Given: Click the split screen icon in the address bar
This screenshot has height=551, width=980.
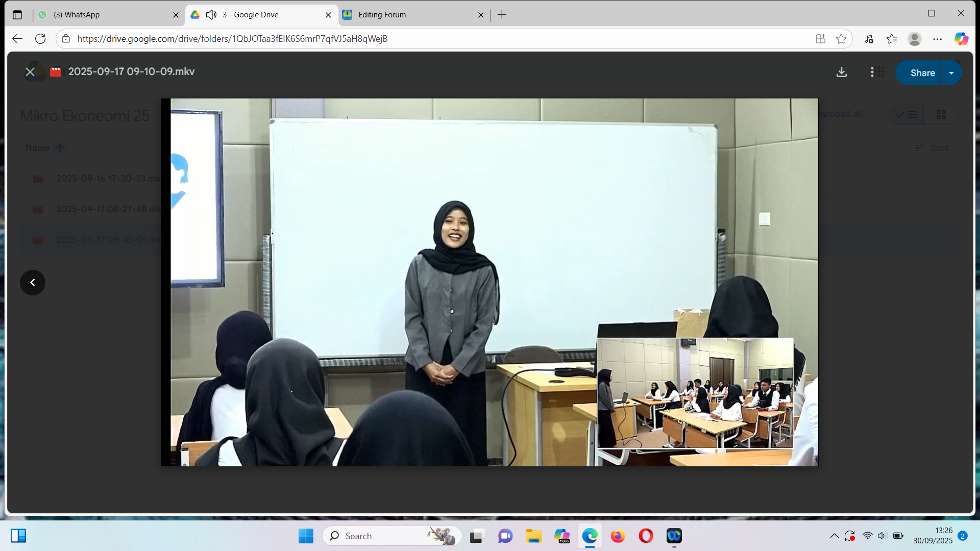Looking at the screenshot, I should point(820,39).
